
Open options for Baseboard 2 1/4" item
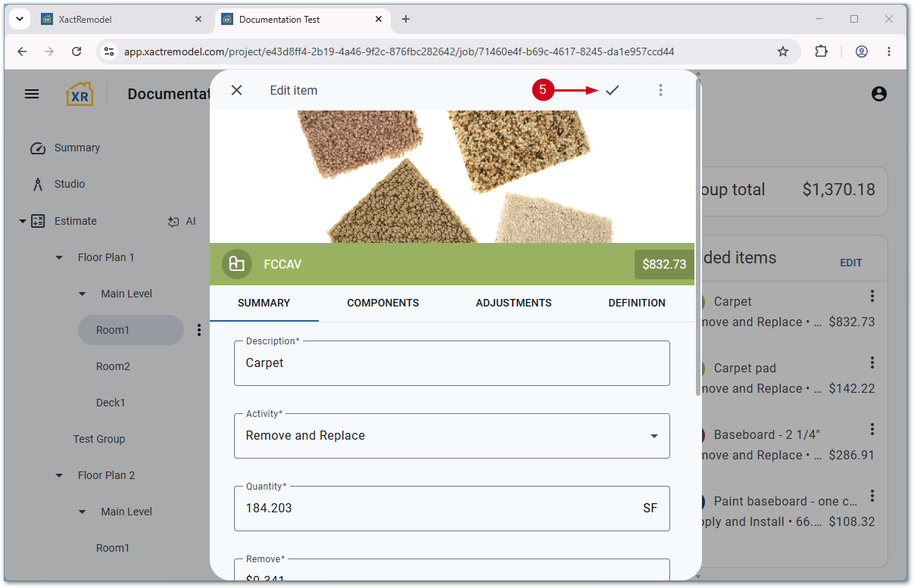[x=872, y=429]
